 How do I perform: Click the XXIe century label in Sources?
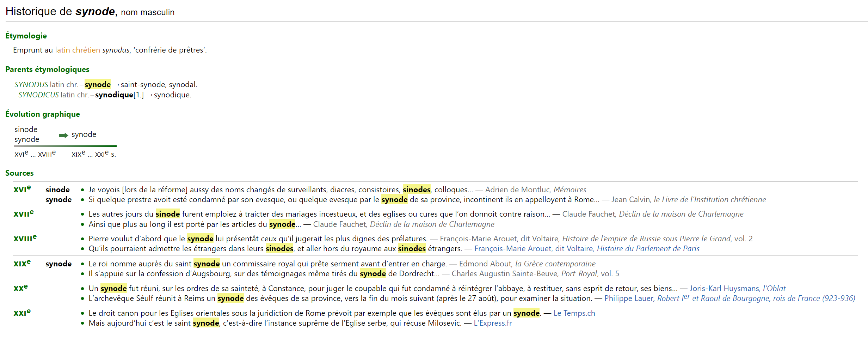22,313
